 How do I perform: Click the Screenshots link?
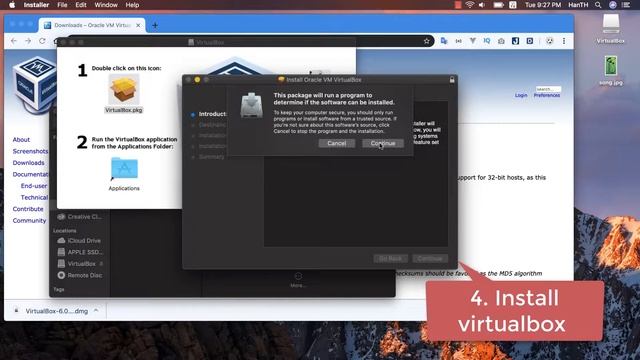pyautogui.click(x=30, y=151)
